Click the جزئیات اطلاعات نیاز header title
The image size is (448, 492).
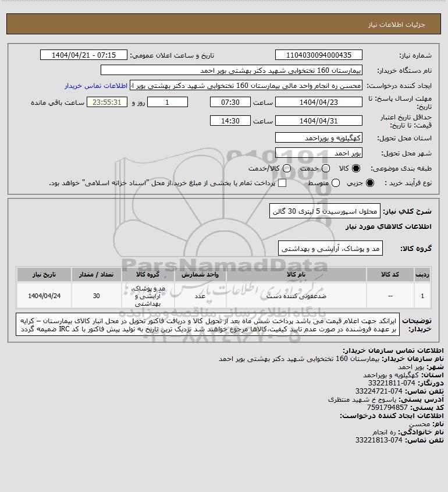[397, 24]
